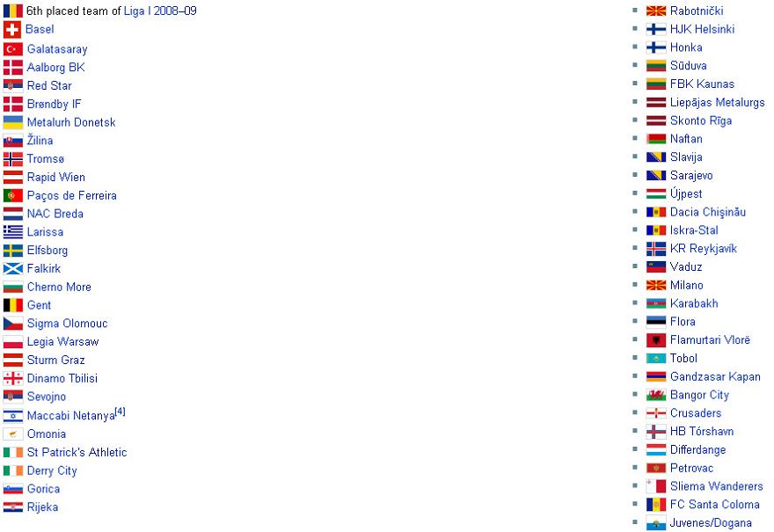Click the Macedonian flag next to Rabotnički

click(656, 11)
